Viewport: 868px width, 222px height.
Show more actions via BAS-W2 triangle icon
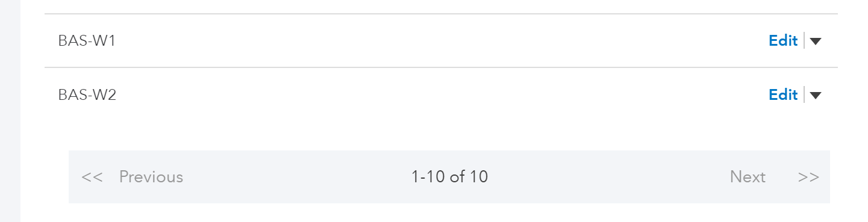tap(815, 95)
